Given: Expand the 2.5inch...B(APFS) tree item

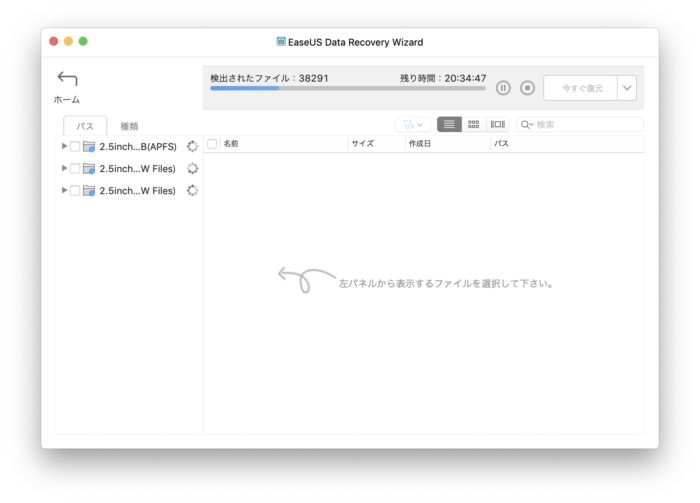Looking at the screenshot, I should (64, 146).
